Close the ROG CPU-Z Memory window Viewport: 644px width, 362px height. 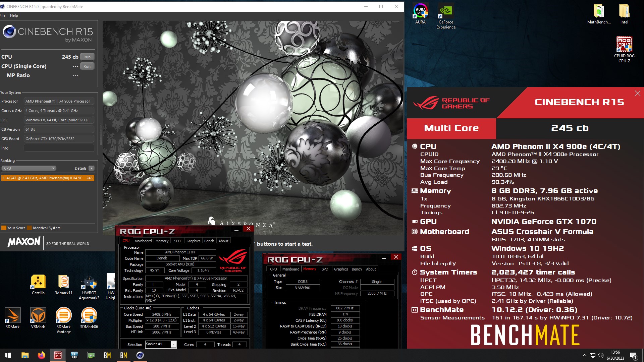tap(396, 257)
